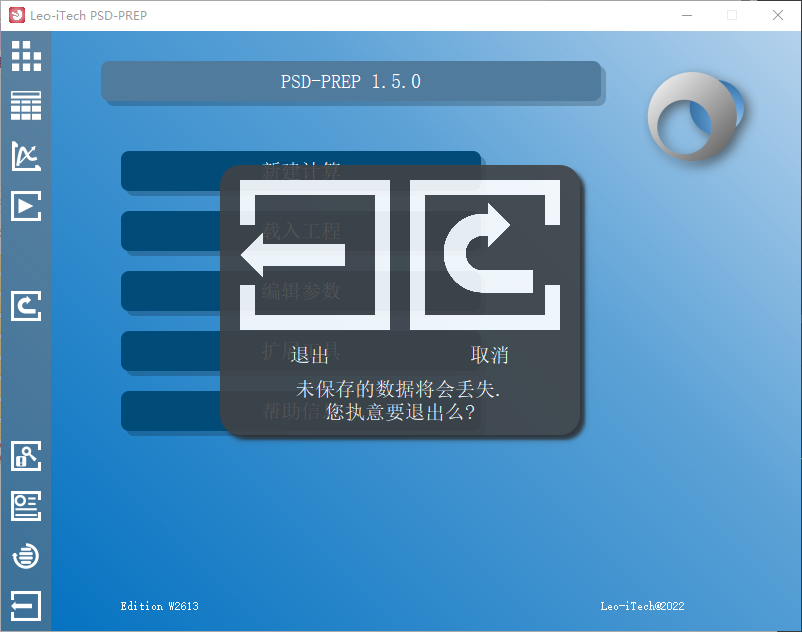Click the profile card icon in sidebar
Viewport: 802px width, 632px height.
tap(26, 505)
